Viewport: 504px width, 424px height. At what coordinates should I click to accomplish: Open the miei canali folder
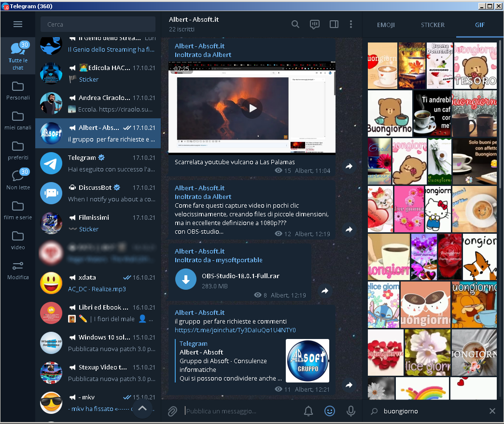[18, 121]
